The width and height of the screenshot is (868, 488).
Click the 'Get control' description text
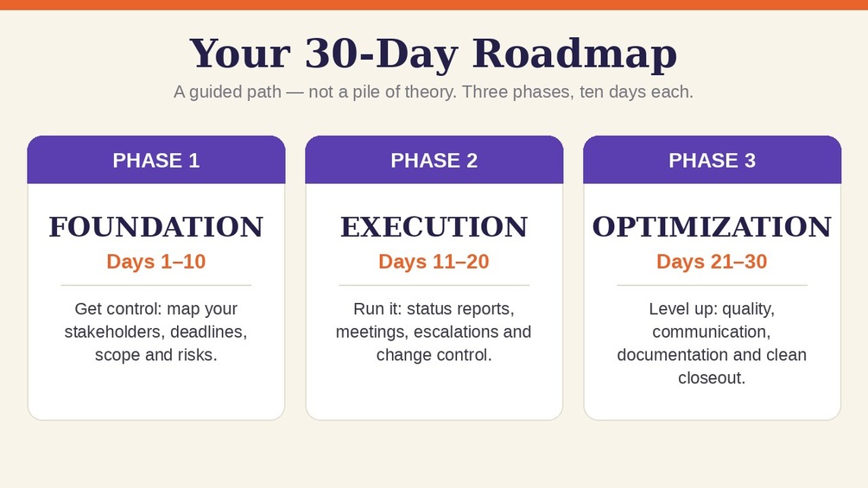[156, 332]
